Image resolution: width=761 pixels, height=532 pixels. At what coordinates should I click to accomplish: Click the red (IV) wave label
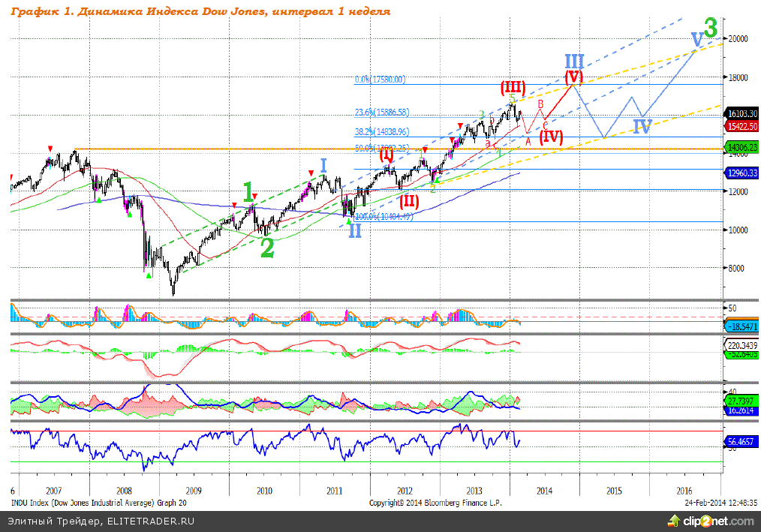pyautogui.click(x=552, y=137)
